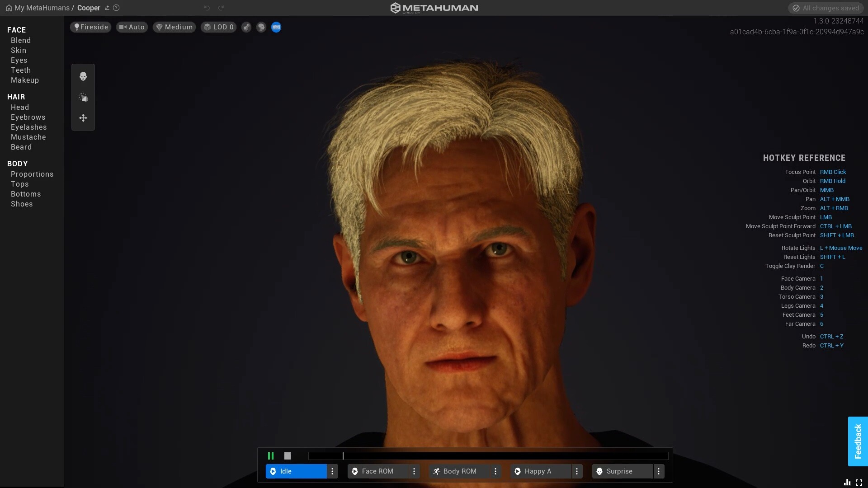868x488 pixels.
Task: Select Skin under the FACE section
Action: [x=19, y=50]
